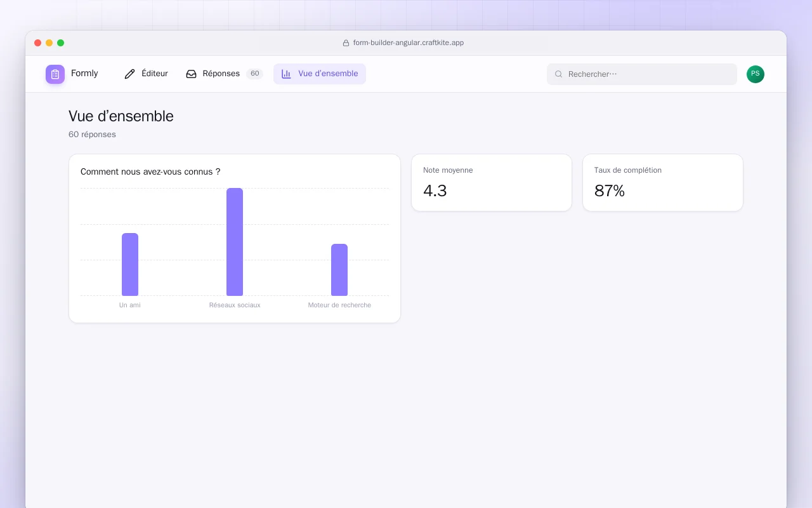Click the 87% completion value
This screenshot has width=812, height=508.
point(610,190)
